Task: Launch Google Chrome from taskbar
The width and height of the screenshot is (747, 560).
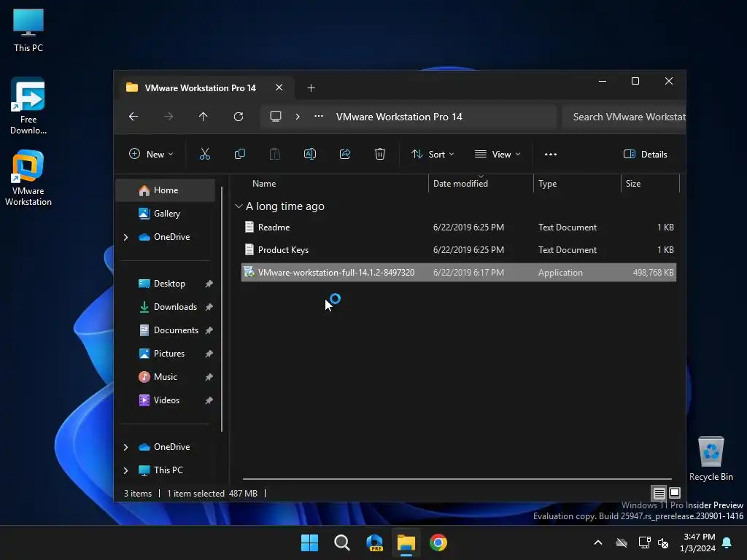Action: pos(438,542)
